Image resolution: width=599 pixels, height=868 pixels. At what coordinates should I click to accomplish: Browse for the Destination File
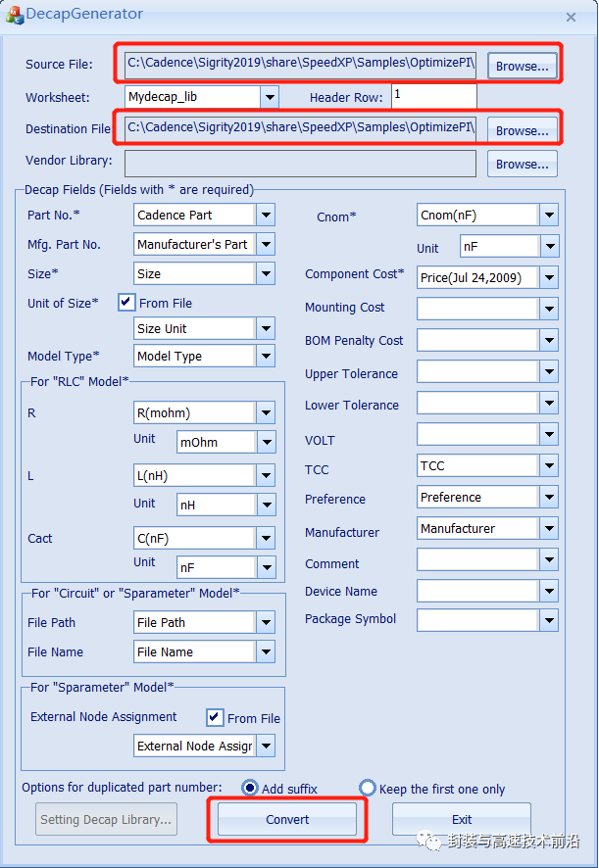coord(522,130)
